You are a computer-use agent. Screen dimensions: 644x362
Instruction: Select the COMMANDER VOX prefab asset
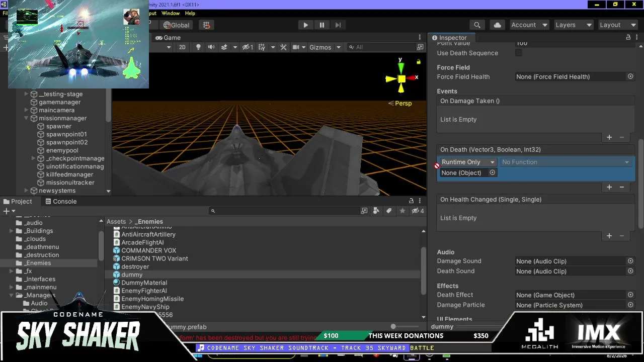pos(149,250)
